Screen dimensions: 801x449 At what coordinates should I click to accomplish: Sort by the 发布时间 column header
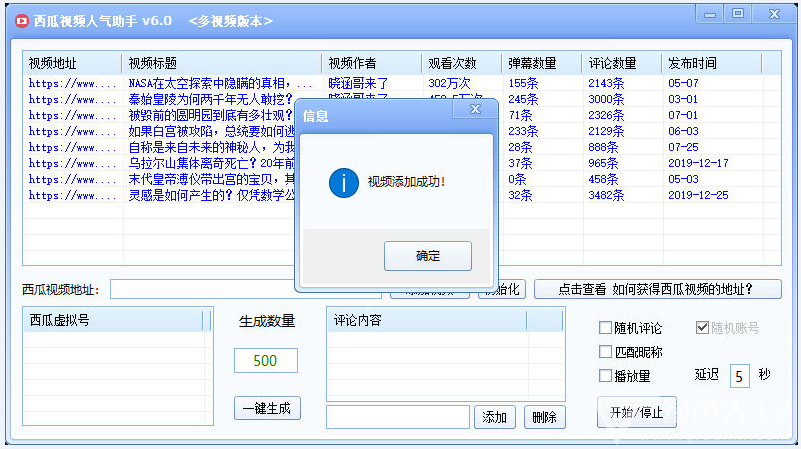pos(712,63)
